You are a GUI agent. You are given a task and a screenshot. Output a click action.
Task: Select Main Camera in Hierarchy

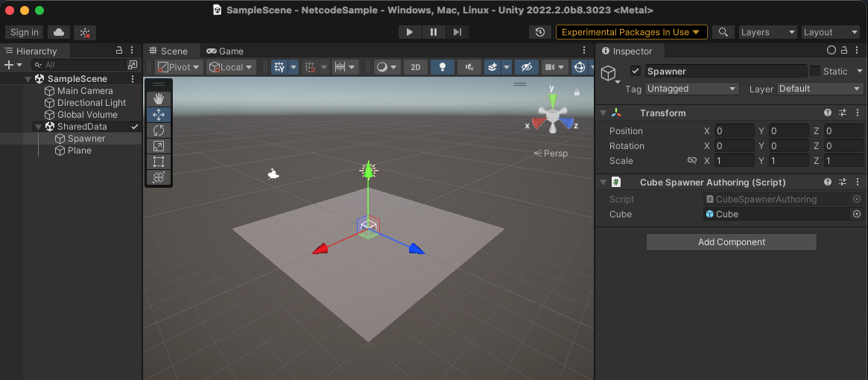click(x=85, y=91)
